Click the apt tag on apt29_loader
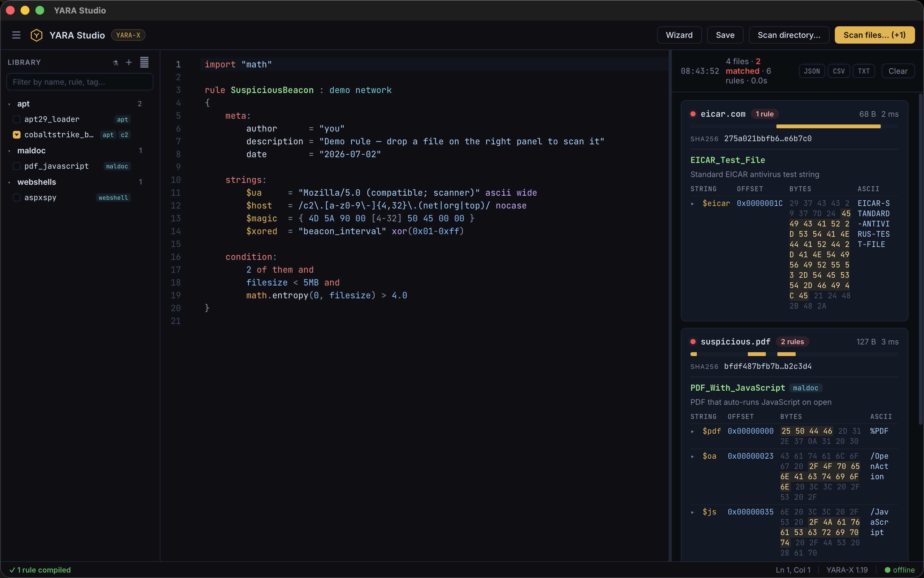924x578 pixels. click(122, 120)
